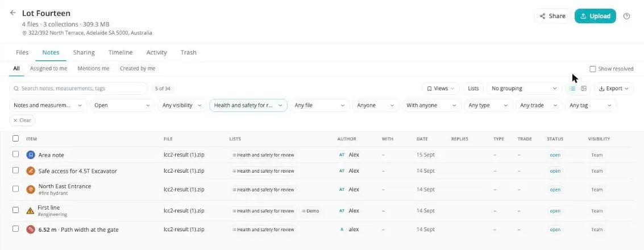Click the #fire hydrant tag text
The image size is (644, 250).
click(53, 193)
